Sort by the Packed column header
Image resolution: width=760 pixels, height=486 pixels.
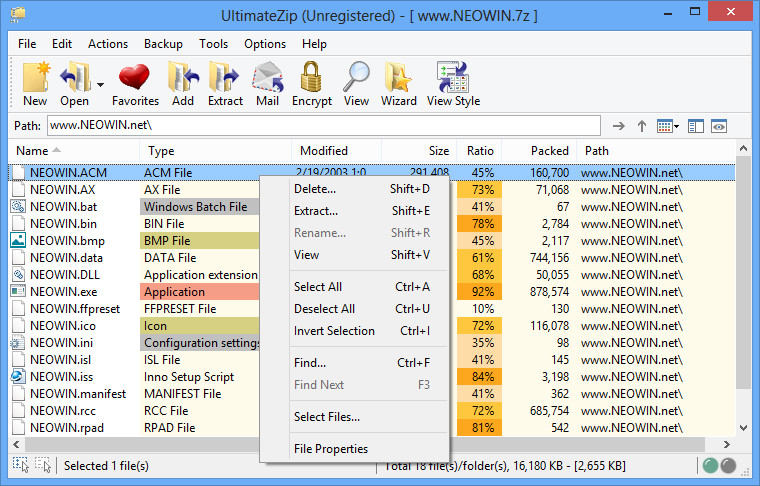[x=539, y=151]
